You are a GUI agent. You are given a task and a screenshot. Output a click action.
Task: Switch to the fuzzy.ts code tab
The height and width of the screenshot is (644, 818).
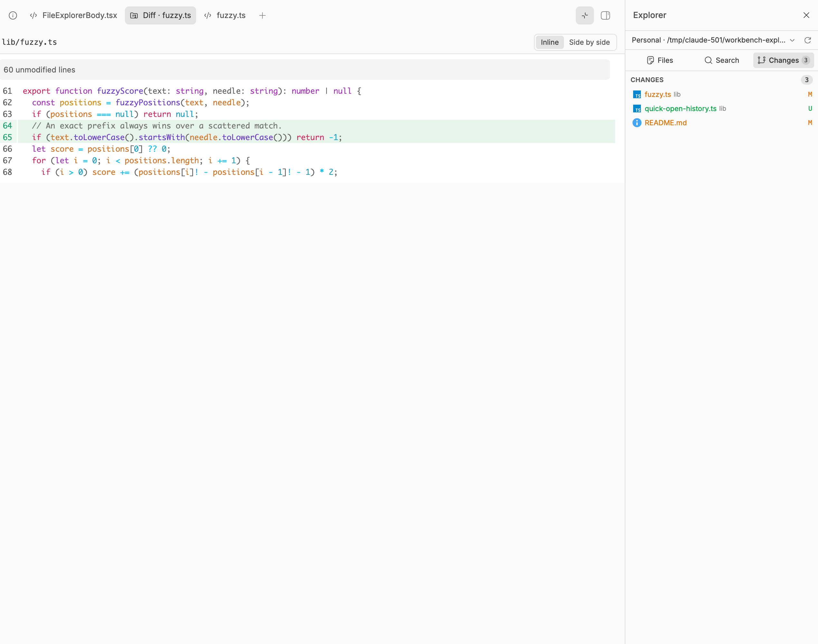[x=225, y=15]
